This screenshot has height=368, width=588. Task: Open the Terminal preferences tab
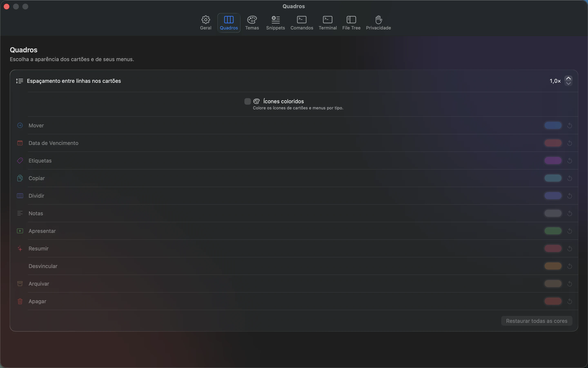(327, 23)
